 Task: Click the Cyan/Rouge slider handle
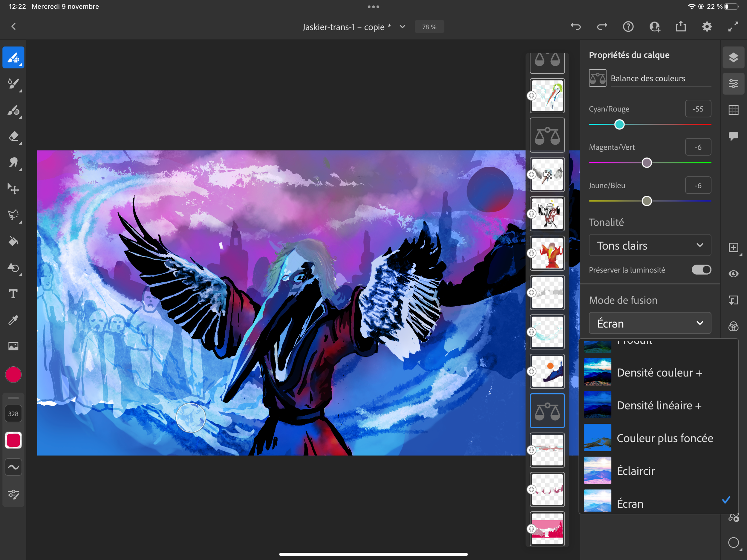point(619,125)
